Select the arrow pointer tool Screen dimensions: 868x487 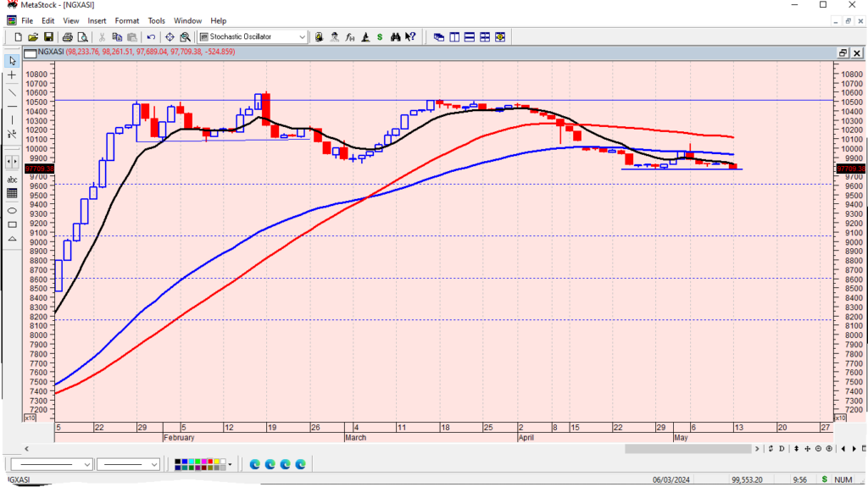12,61
